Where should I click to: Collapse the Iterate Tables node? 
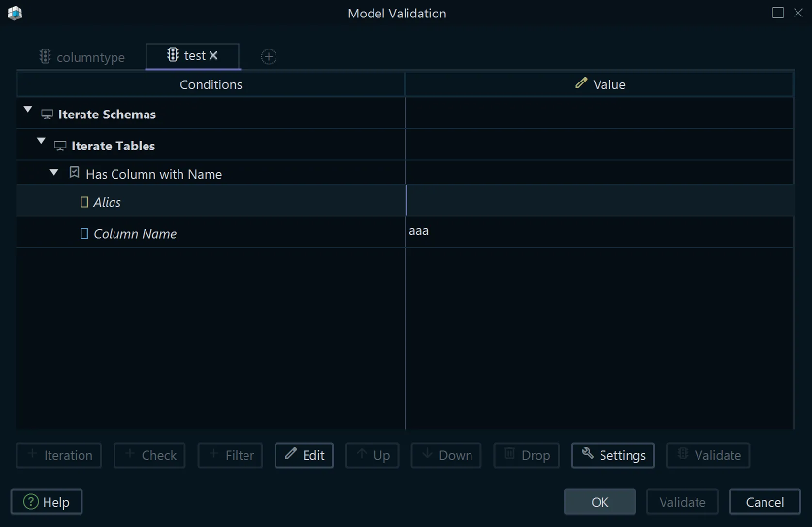click(x=41, y=141)
